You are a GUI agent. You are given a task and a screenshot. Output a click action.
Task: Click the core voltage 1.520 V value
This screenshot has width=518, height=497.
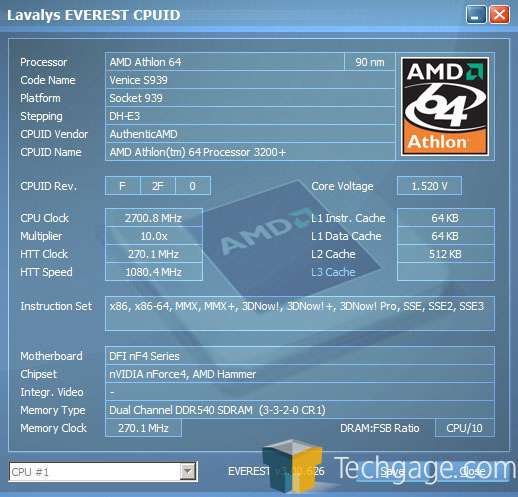(x=429, y=186)
